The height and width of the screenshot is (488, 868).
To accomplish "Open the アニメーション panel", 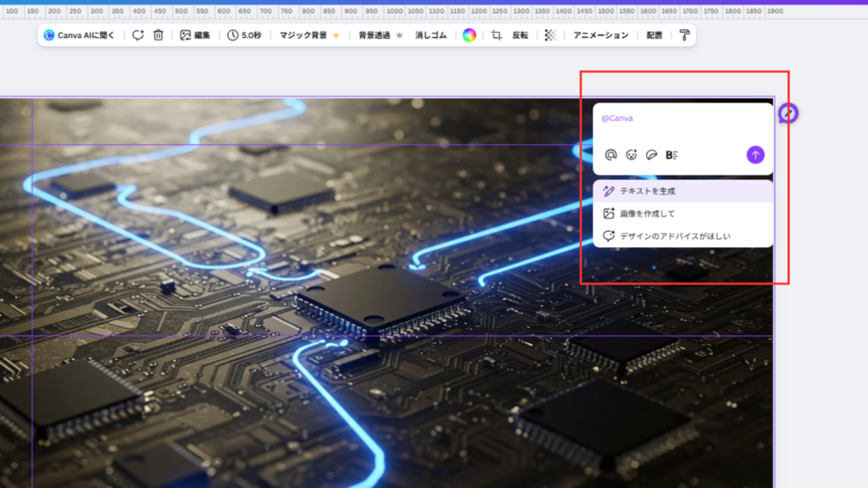I will [x=601, y=36].
